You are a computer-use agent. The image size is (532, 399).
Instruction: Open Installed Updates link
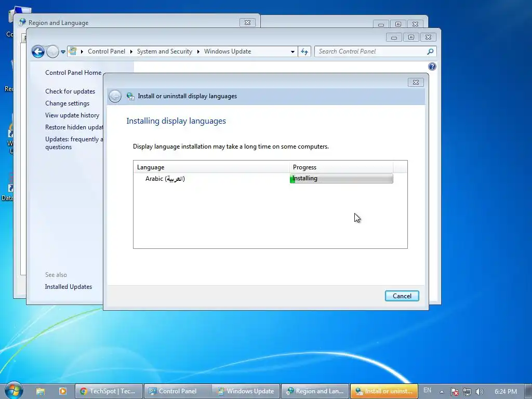click(68, 287)
